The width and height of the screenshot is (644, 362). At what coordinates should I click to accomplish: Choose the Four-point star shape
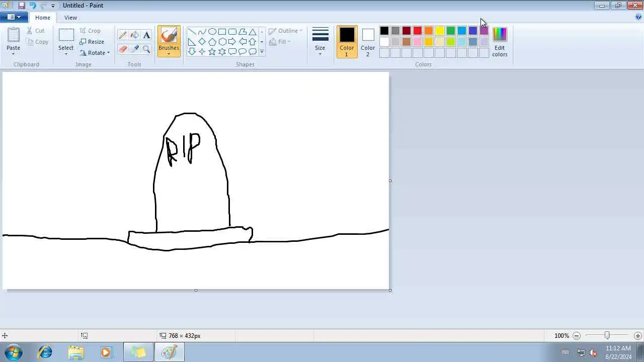coord(202,52)
